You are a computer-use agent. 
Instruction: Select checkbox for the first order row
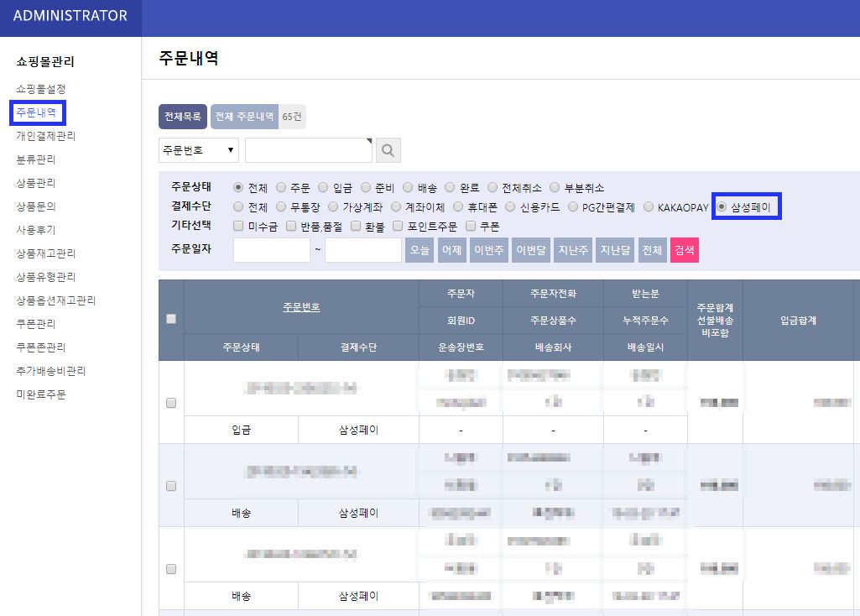(x=171, y=403)
